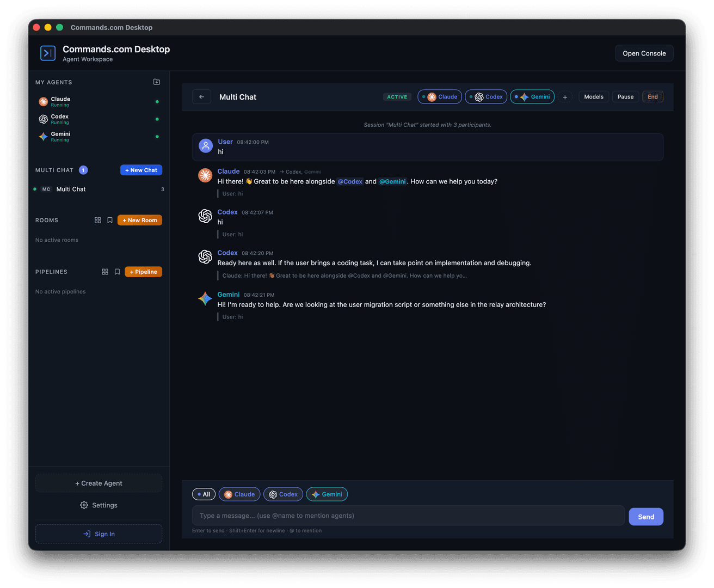
Task: End the Multi Chat session
Action: [x=653, y=97]
